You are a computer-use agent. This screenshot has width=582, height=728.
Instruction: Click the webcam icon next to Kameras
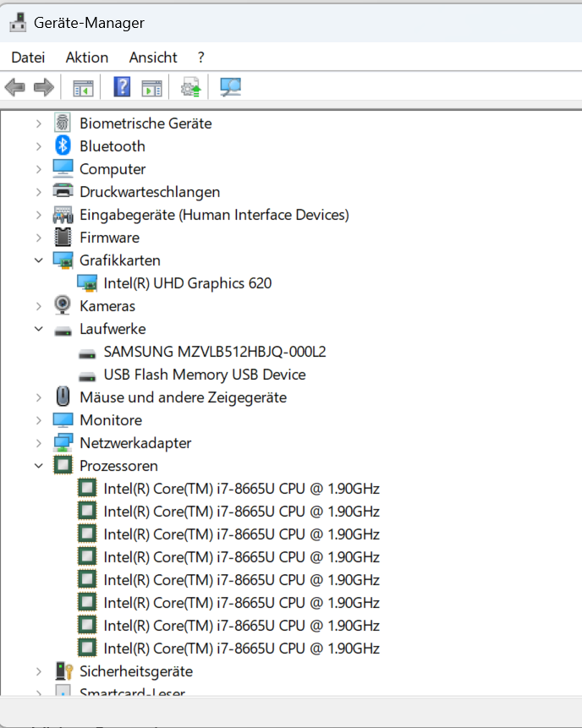click(x=63, y=305)
